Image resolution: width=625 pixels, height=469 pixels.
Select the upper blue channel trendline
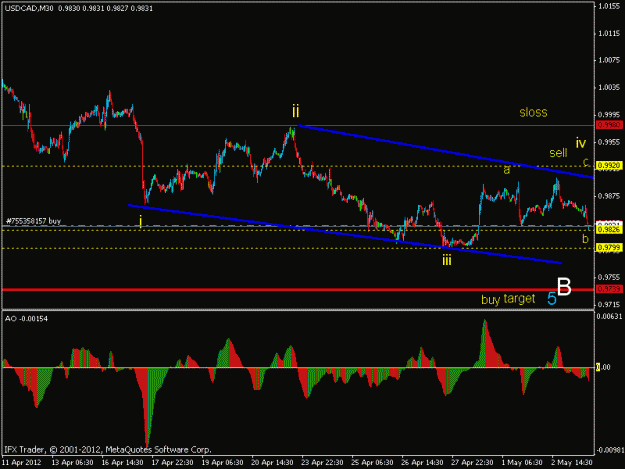[x=446, y=152]
